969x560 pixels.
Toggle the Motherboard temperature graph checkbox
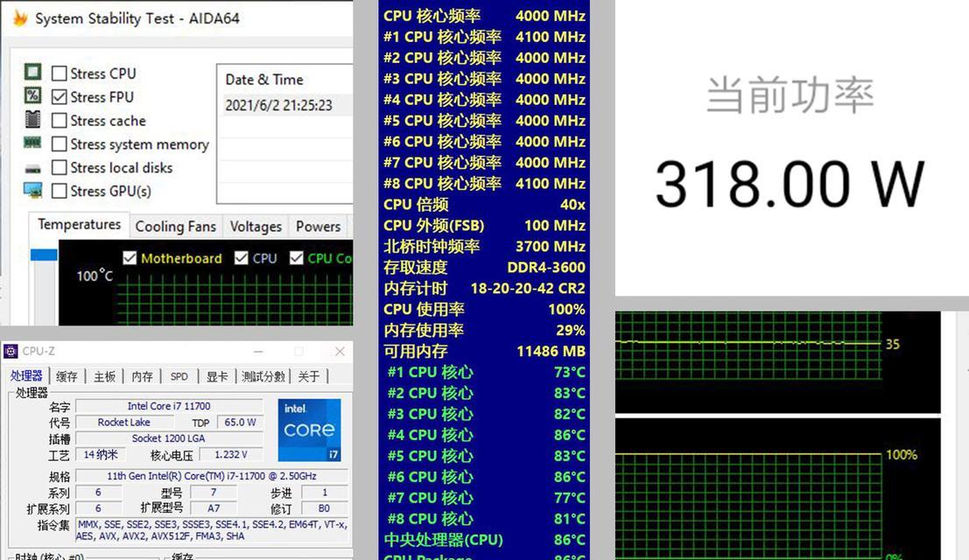pyautogui.click(x=130, y=258)
